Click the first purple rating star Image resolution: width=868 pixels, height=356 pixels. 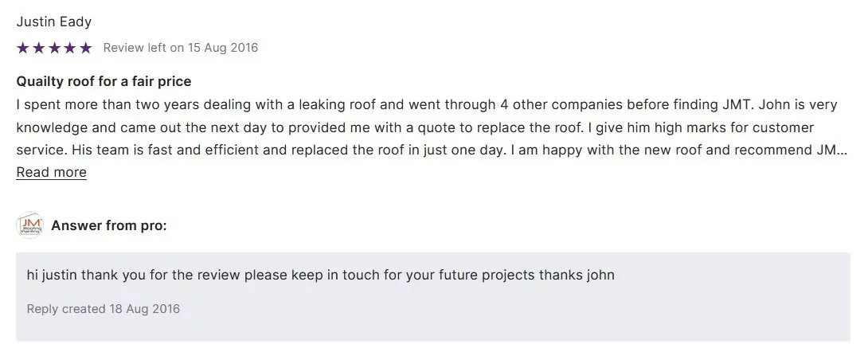tap(22, 48)
